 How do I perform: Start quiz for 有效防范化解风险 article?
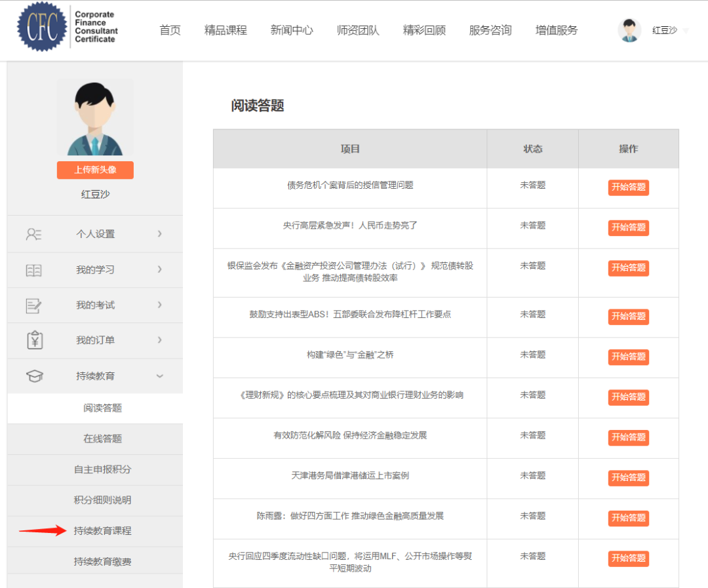(629, 437)
